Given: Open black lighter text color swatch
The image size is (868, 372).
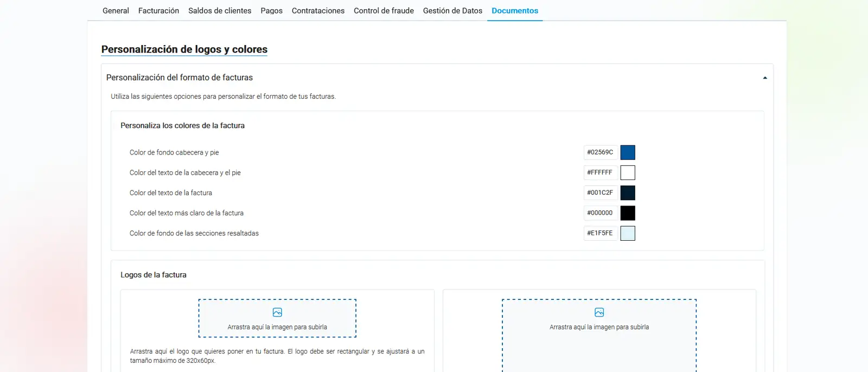Looking at the screenshot, I should point(628,213).
